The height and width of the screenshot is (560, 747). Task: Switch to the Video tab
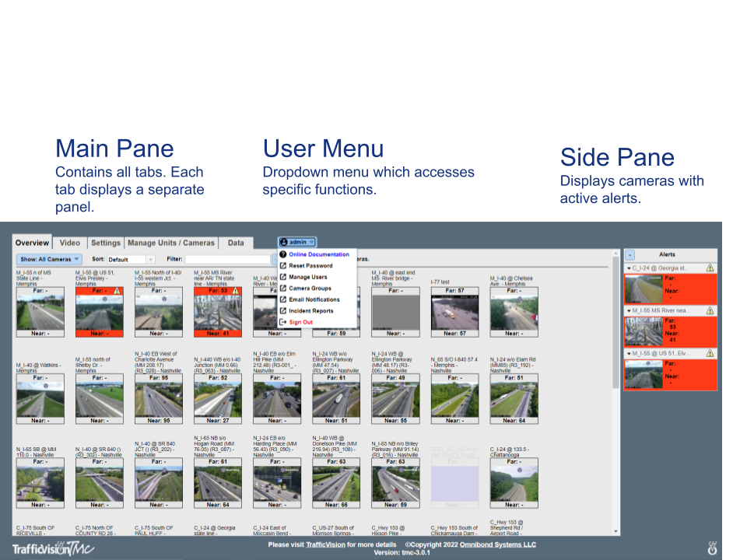[69, 243]
